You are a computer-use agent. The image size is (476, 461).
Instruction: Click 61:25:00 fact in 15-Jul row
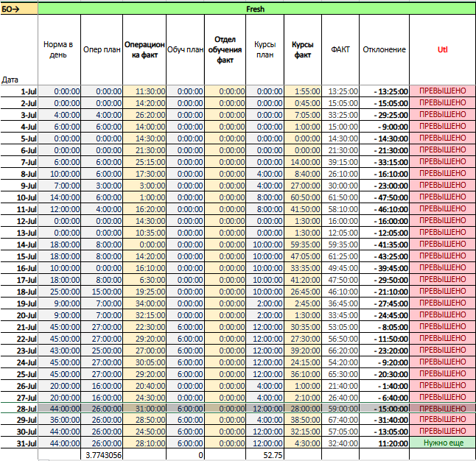(340, 256)
